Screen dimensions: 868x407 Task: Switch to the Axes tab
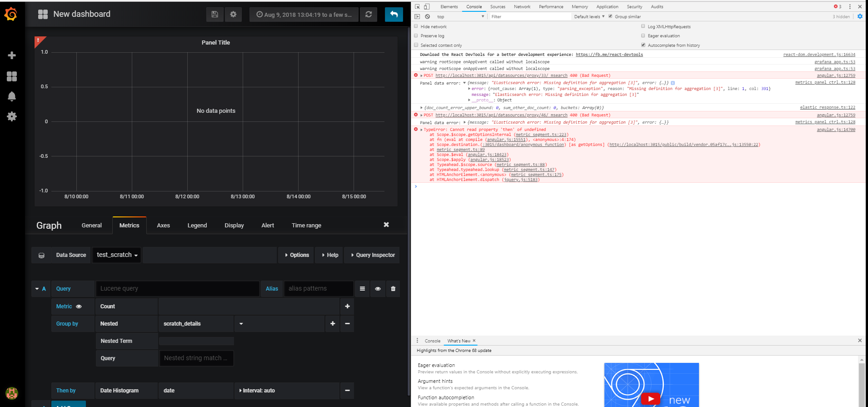coord(164,226)
